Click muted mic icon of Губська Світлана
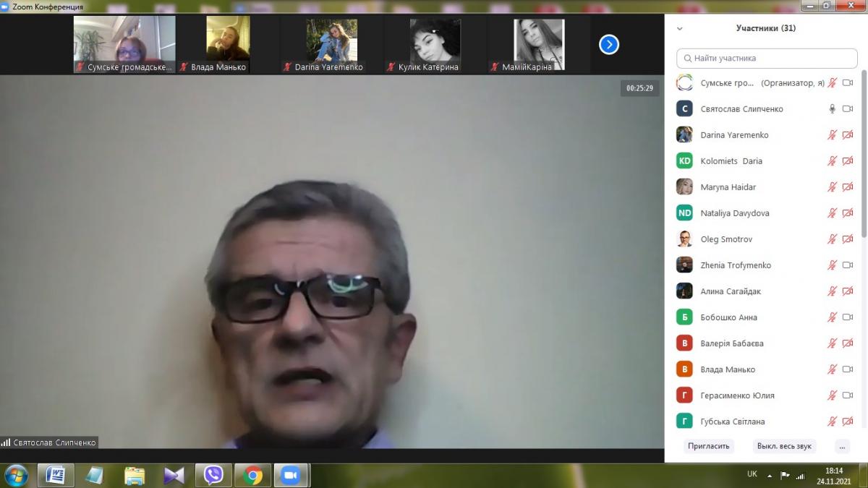Viewport: 868px width, 488px height. [x=833, y=421]
